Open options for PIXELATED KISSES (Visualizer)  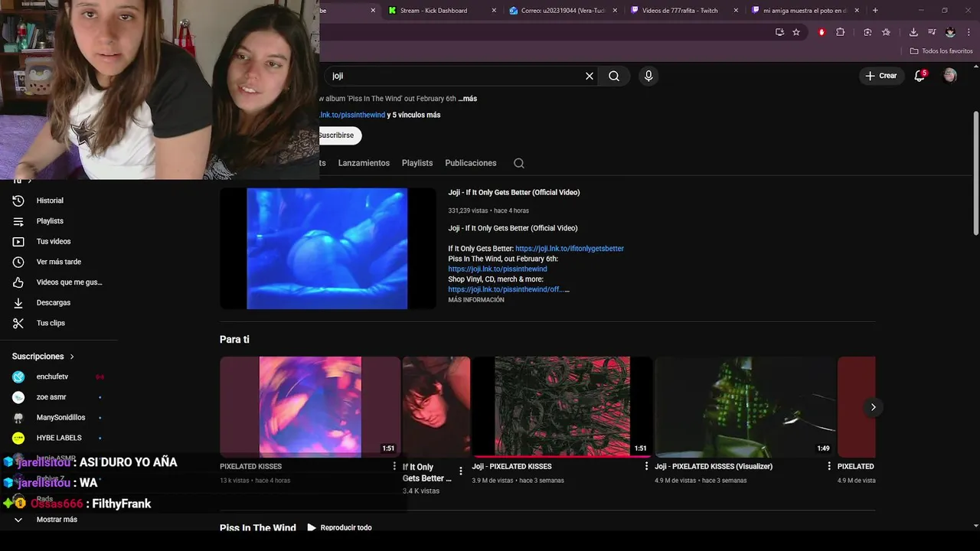click(829, 466)
